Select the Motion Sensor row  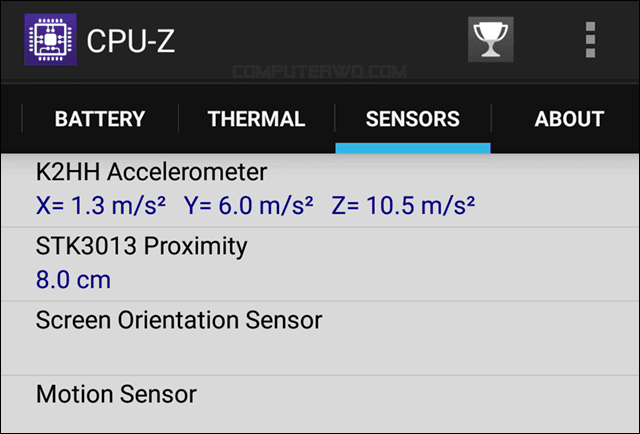(320, 405)
